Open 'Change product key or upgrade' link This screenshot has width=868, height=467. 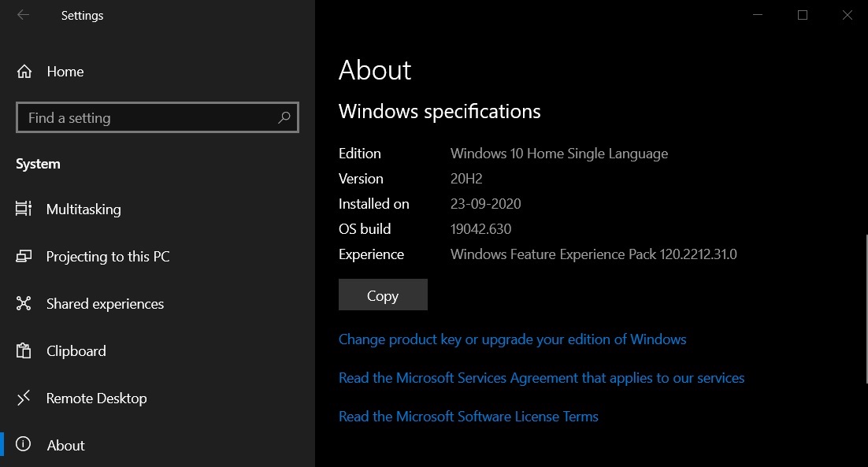point(512,339)
